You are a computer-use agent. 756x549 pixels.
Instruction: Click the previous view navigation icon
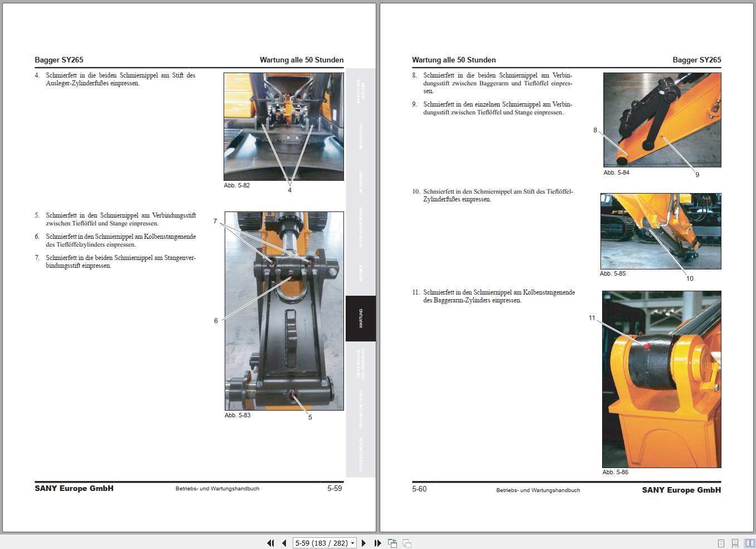pos(392,543)
